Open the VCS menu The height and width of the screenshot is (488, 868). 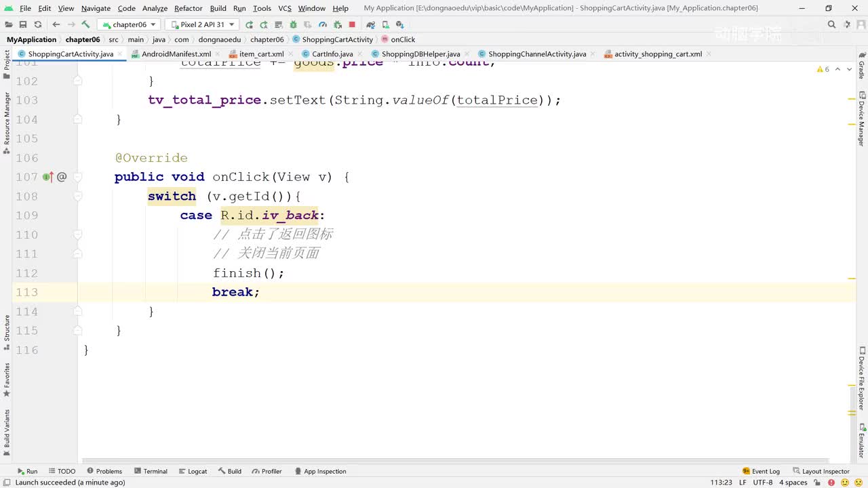(x=285, y=8)
